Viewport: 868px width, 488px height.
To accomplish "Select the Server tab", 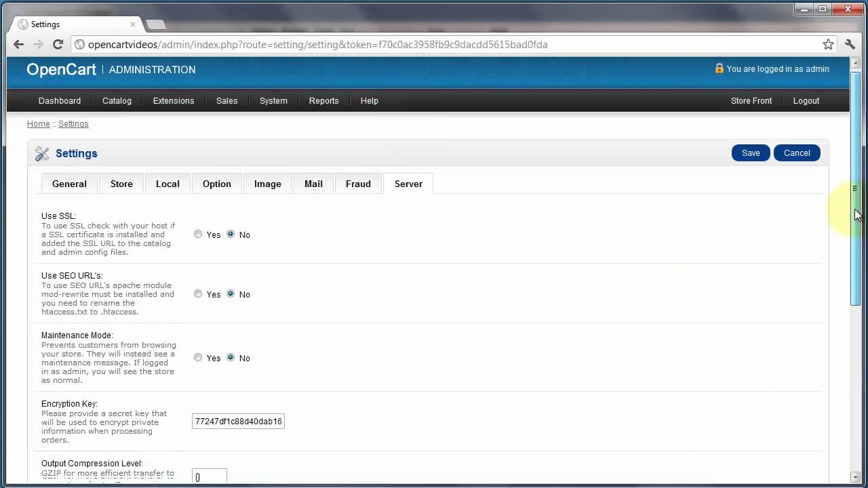I will 408,184.
